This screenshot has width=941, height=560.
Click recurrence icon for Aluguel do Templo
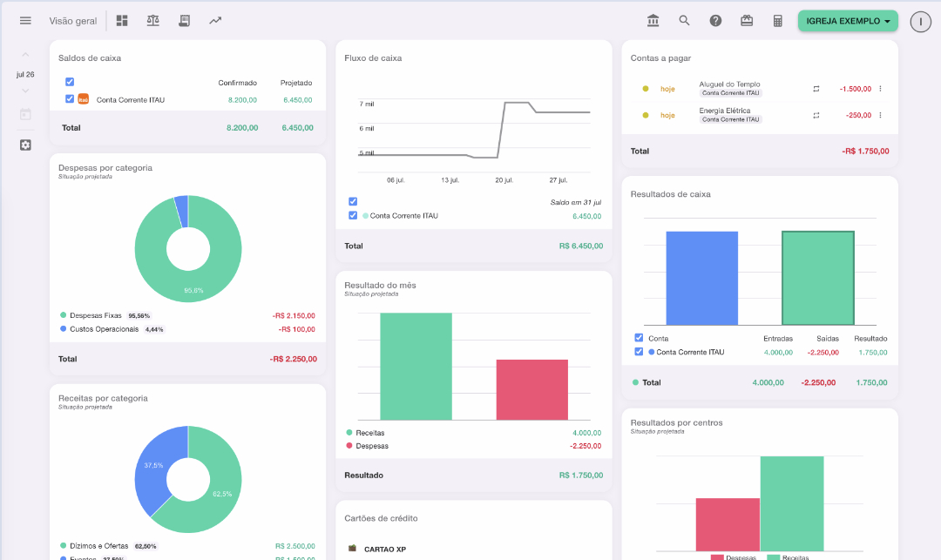[x=816, y=89]
